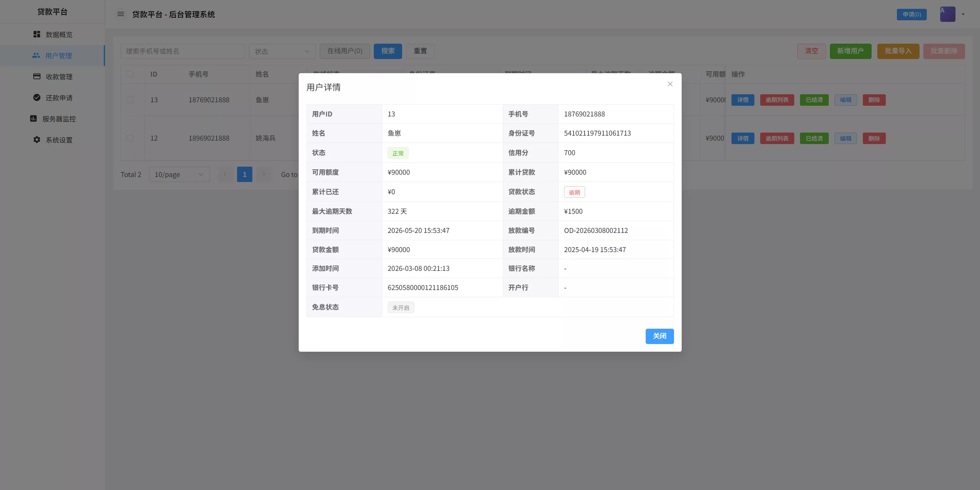Toggle the select-all checkbox in the table header
Viewport: 980px width, 490px height.
click(x=130, y=74)
